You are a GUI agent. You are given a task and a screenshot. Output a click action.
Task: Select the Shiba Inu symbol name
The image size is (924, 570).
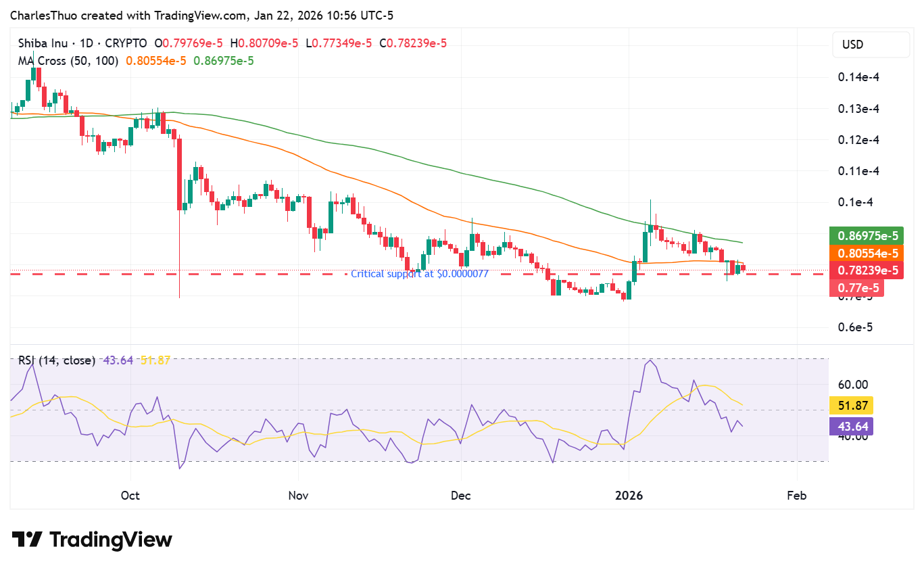pos(43,43)
